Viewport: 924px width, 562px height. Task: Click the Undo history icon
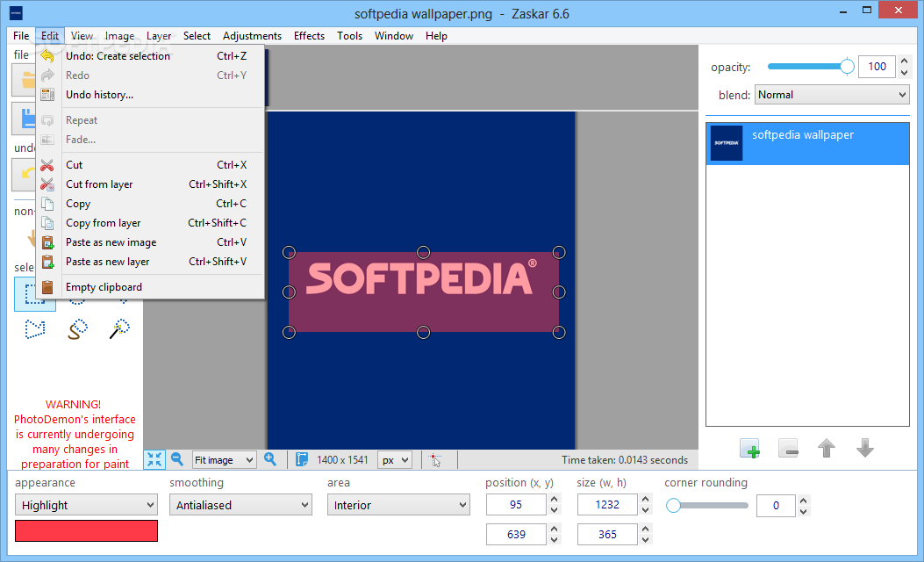click(x=47, y=94)
